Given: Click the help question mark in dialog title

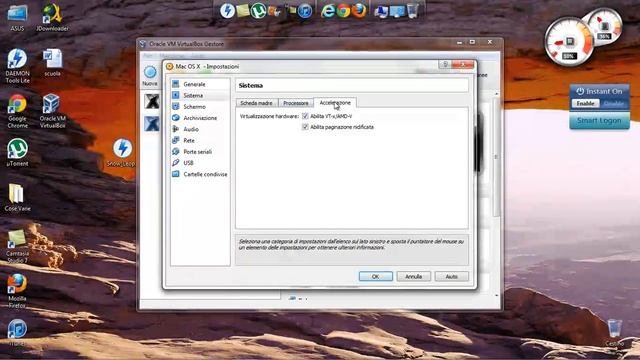Looking at the screenshot, I should 445,64.
